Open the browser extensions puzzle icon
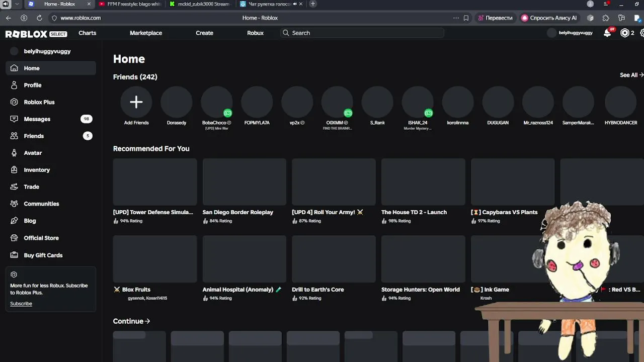This screenshot has width=644, height=362. 606,18
